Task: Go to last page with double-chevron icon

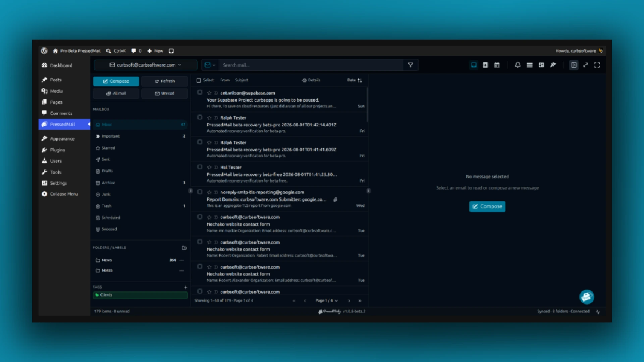Action: tap(360, 301)
